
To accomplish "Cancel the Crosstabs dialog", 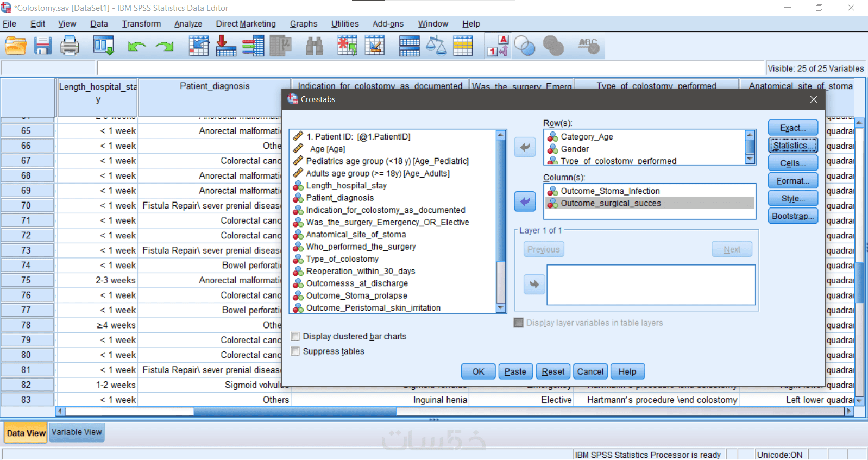I will pyautogui.click(x=590, y=371).
